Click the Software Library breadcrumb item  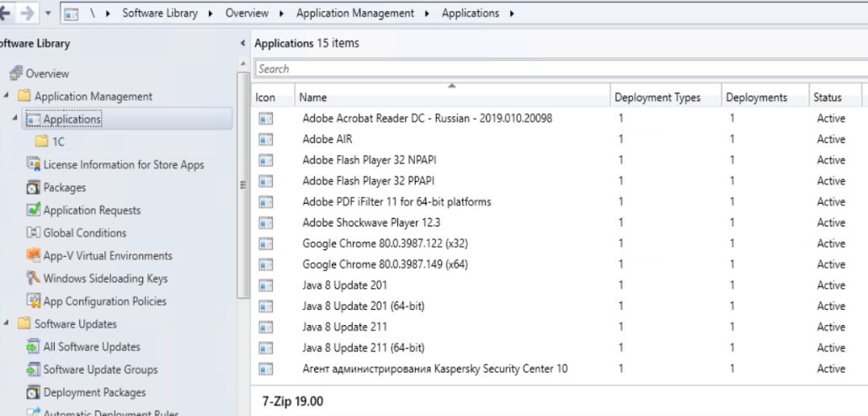(x=160, y=13)
